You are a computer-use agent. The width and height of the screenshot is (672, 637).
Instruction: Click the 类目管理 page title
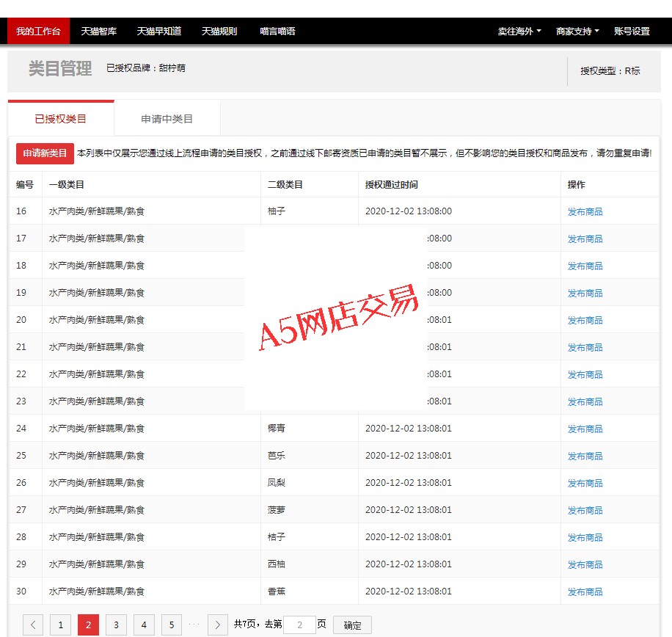pyautogui.click(x=60, y=68)
